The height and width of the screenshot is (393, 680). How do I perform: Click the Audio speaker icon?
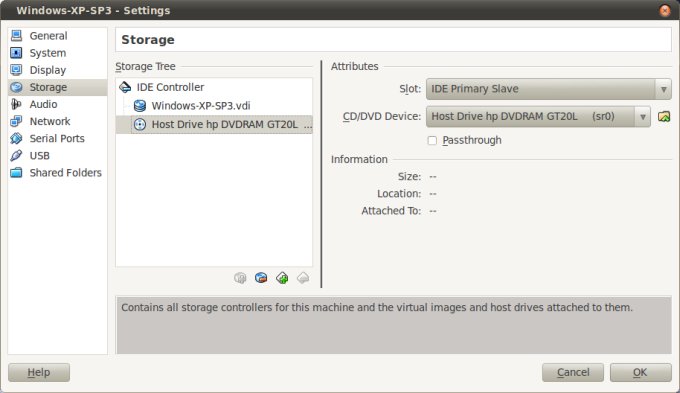click(16, 104)
